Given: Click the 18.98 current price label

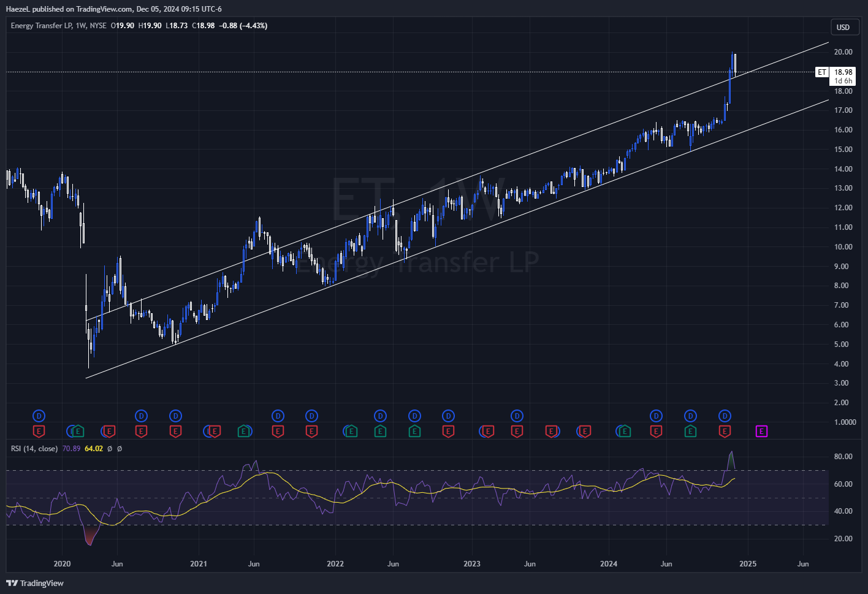Looking at the screenshot, I should click(843, 72).
